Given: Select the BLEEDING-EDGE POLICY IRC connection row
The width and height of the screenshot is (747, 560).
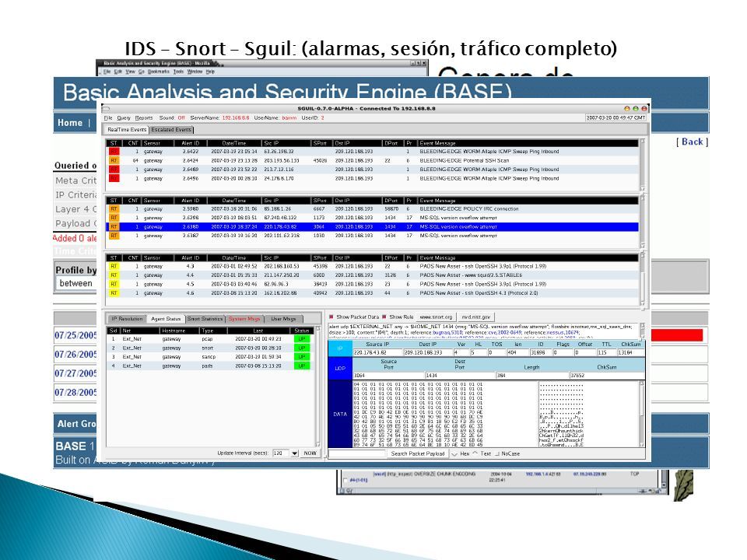Looking at the screenshot, I should (x=373, y=209).
